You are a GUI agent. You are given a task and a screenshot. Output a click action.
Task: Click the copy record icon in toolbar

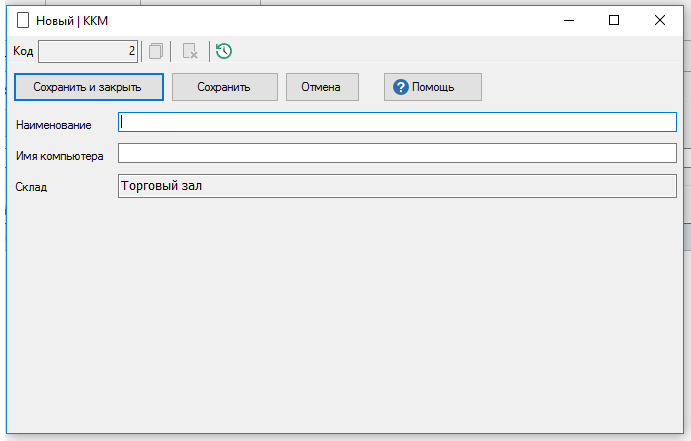[156, 51]
